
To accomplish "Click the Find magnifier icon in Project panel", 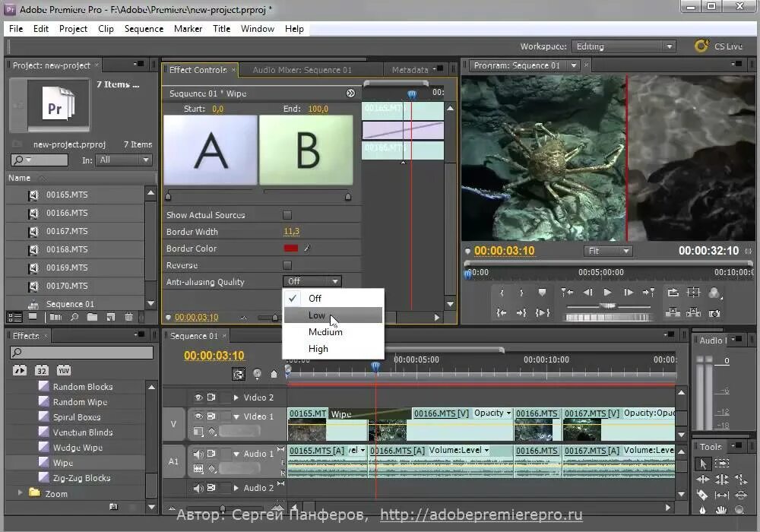I will 74,318.
